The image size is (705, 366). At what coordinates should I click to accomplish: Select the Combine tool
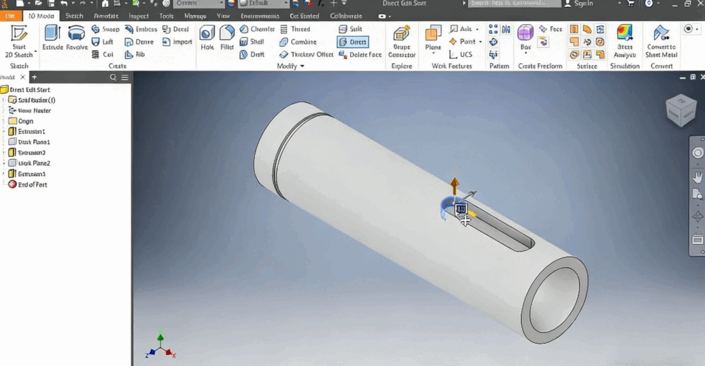click(x=298, y=42)
